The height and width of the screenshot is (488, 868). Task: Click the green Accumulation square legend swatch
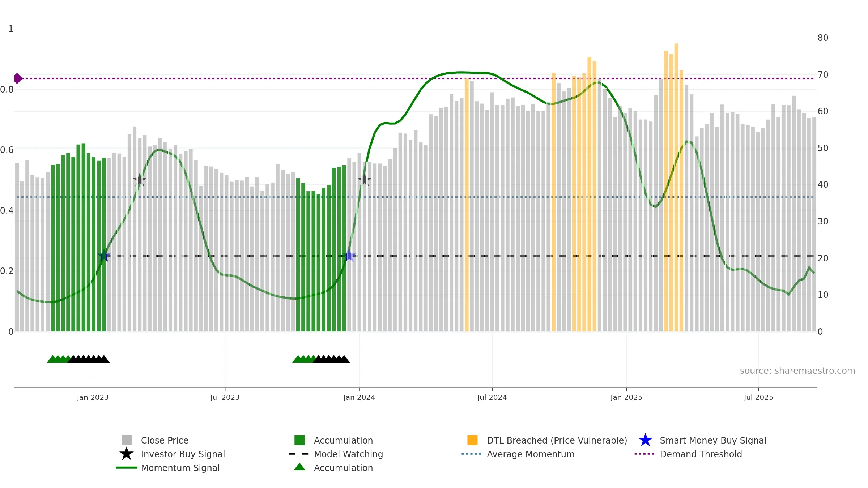[x=299, y=440]
